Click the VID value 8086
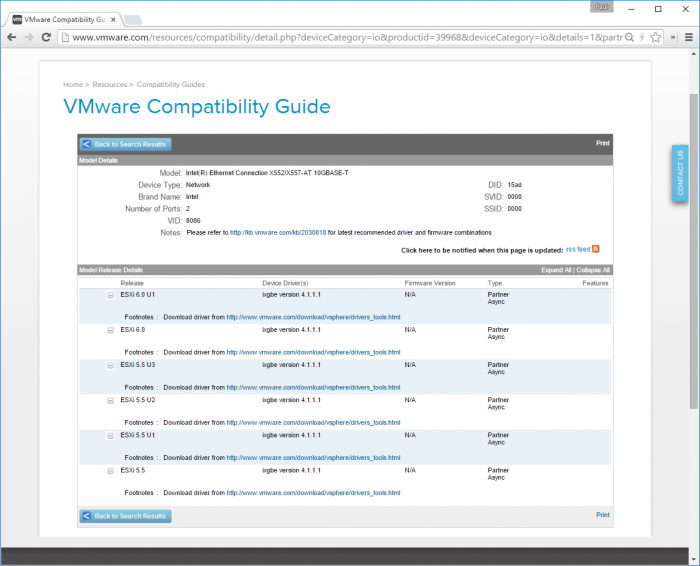The image size is (700, 566). [x=193, y=221]
